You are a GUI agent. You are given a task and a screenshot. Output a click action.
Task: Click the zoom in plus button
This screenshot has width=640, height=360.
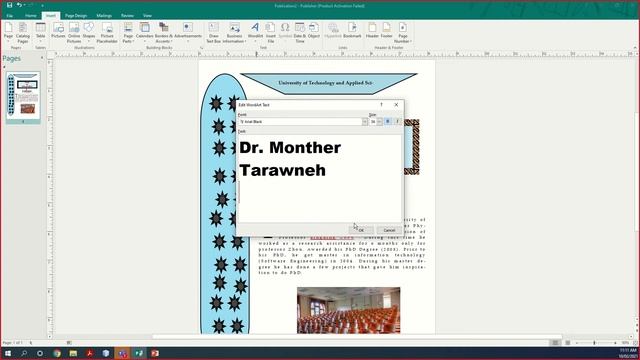pyautogui.click(x=616, y=343)
